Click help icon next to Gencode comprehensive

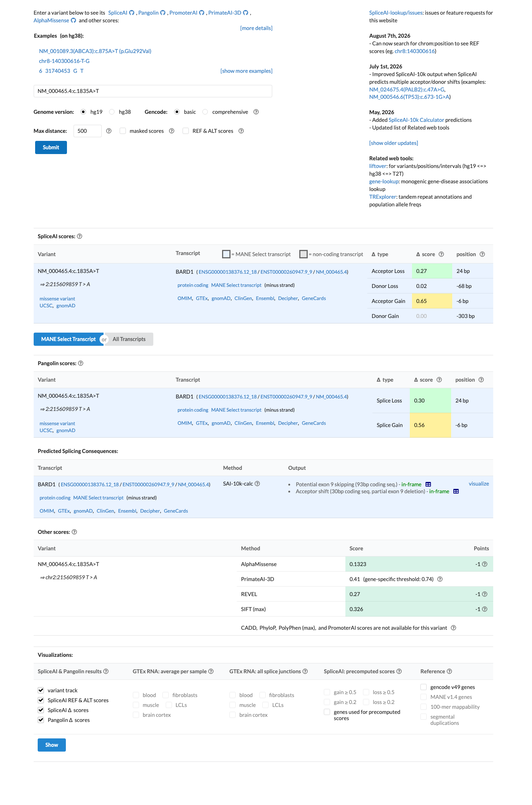[x=256, y=112]
